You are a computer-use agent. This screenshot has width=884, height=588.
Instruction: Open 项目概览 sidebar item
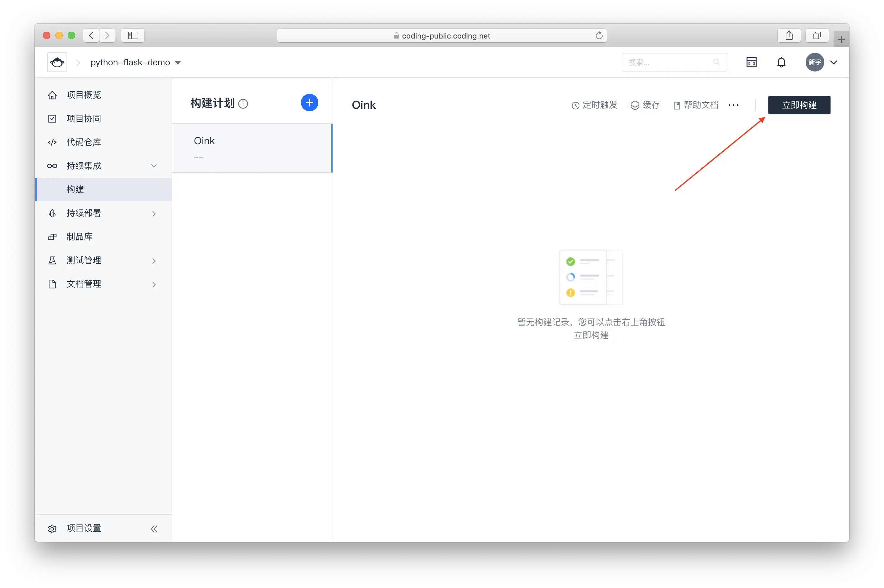84,95
